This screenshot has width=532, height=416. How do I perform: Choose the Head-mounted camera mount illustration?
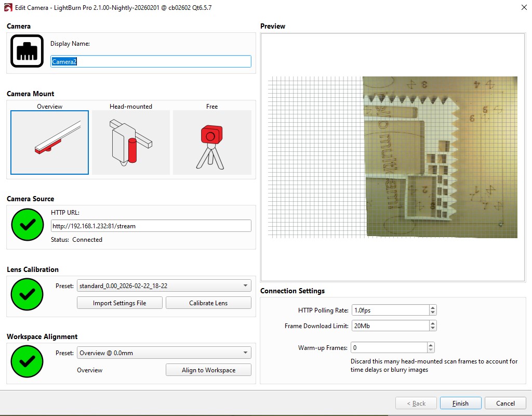pyautogui.click(x=131, y=142)
